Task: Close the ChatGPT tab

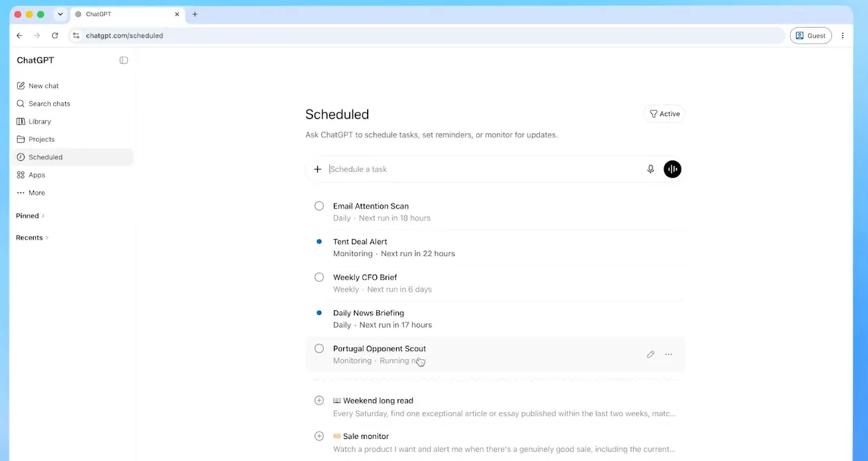Action: [177, 14]
